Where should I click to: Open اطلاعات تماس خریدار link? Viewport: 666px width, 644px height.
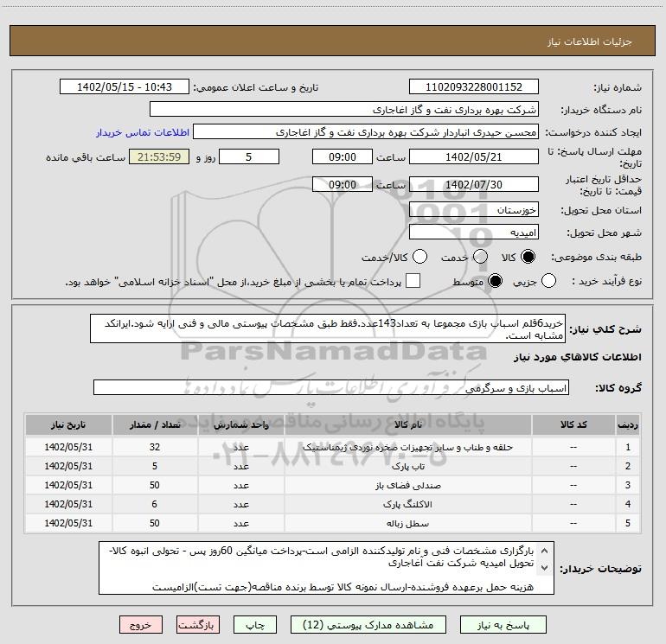click(x=143, y=132)
